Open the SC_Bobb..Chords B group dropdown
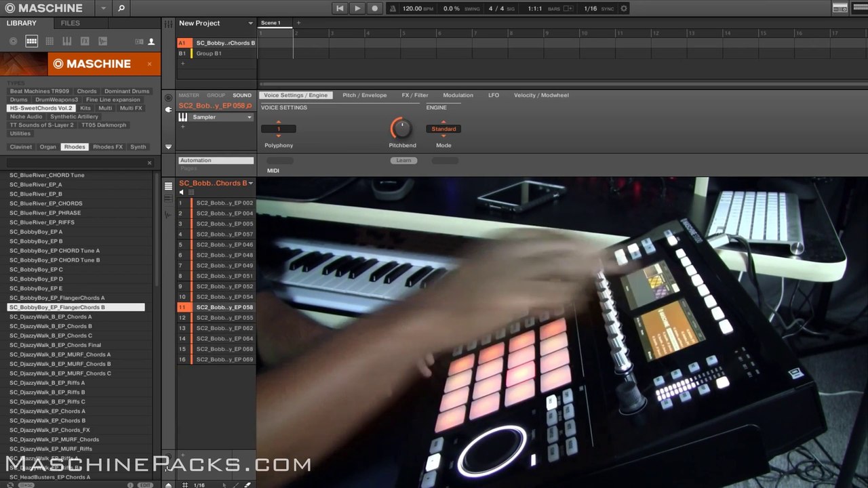This screenshot has width=868, height=488. (250, 183)
